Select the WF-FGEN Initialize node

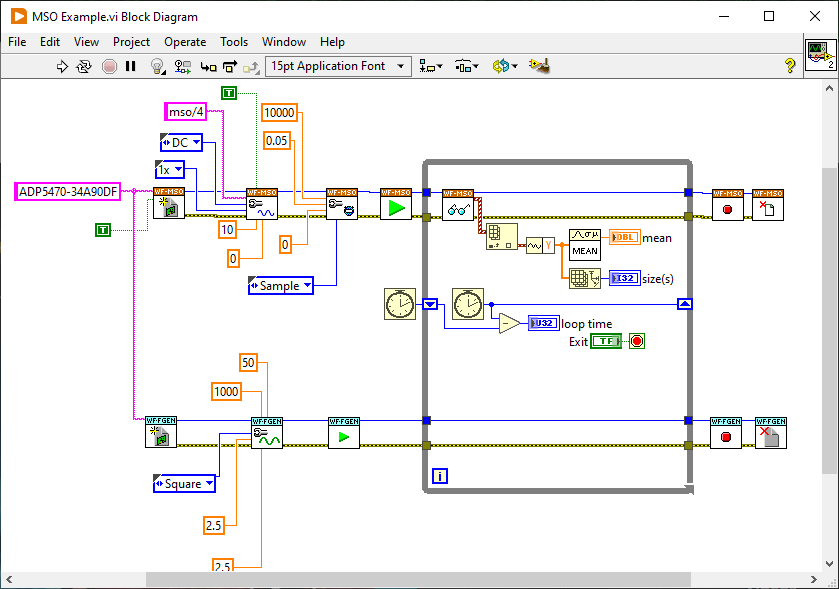(161, 432)
